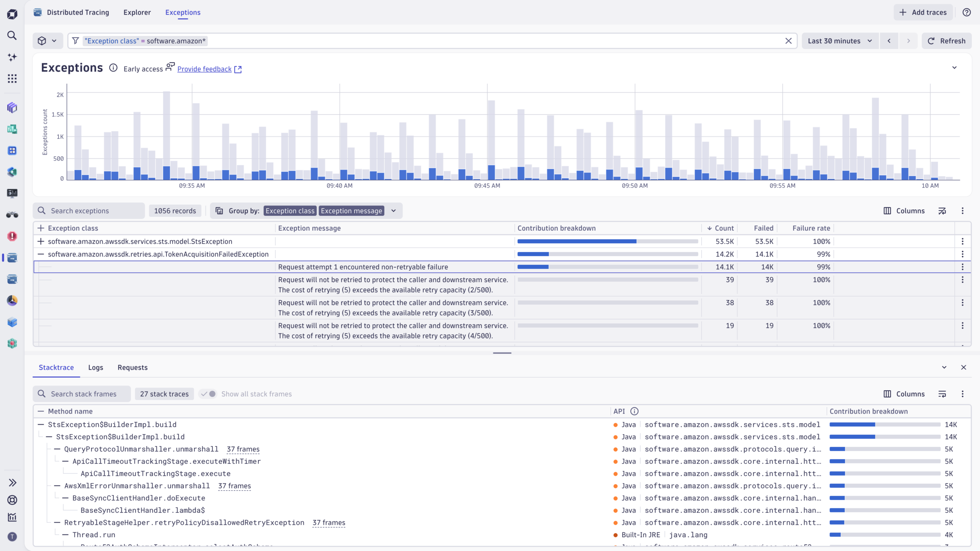The width and height of the screenshot is (980, 551).
Task: Open the problems alert icon in sidebar
Action: coord(12,236)
